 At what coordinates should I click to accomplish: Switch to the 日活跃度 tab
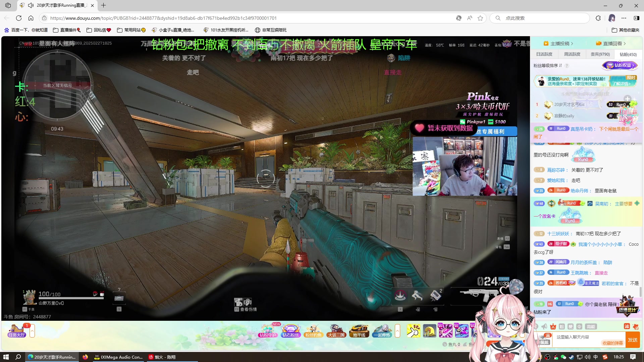tap(544, 54)
